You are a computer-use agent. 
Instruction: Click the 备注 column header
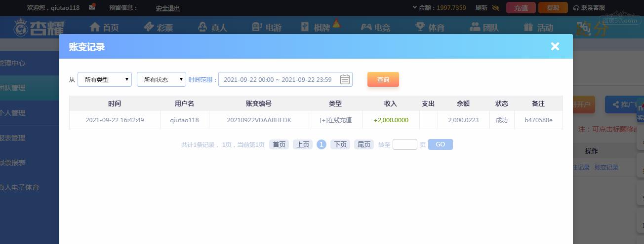538,104
